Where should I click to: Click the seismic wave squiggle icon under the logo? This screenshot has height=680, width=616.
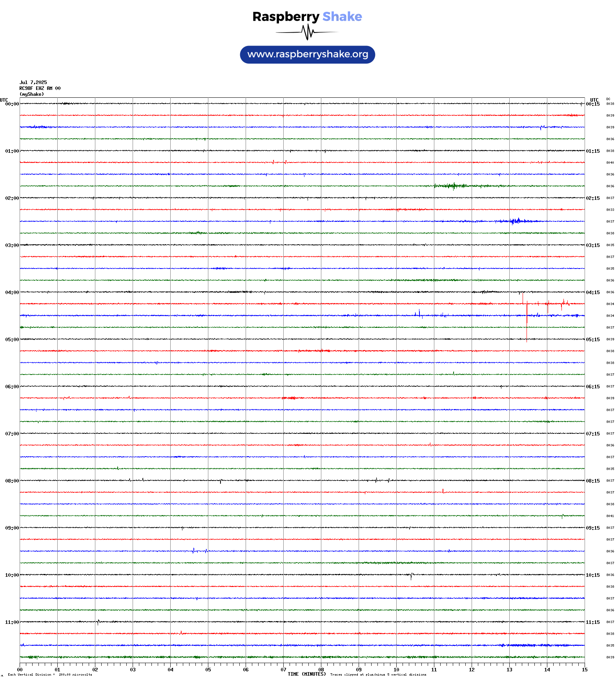(307, 32)
